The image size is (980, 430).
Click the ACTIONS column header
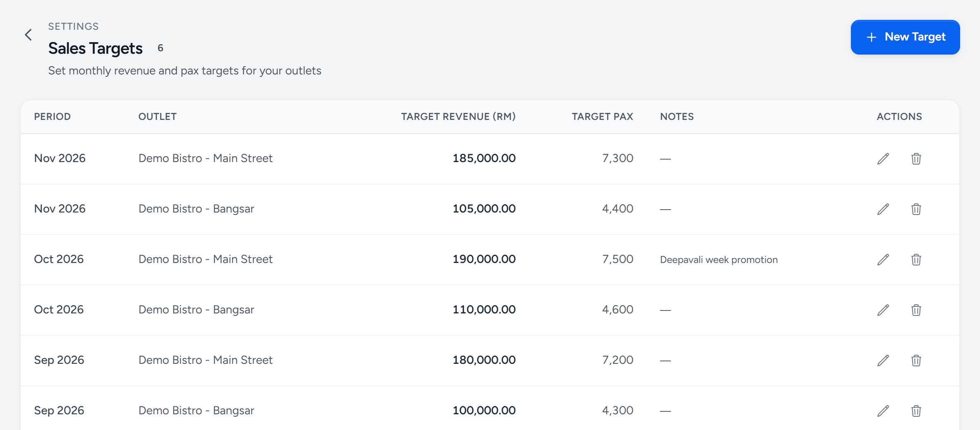899,117
